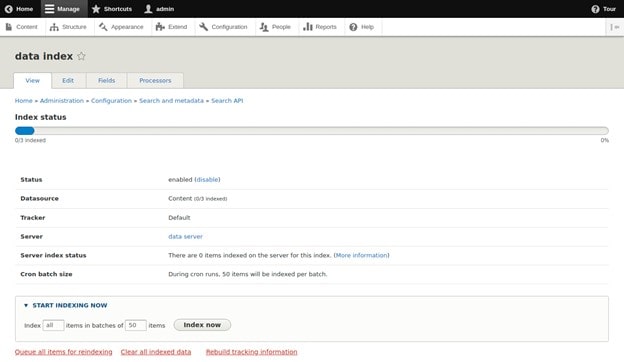Click the disable status link
This screenshot has height=362, width=624.
(207, 180)
